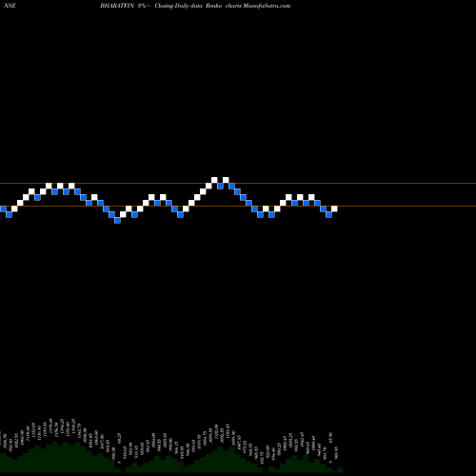Click the MunafaSutra.com text in the header

point(267,6)
